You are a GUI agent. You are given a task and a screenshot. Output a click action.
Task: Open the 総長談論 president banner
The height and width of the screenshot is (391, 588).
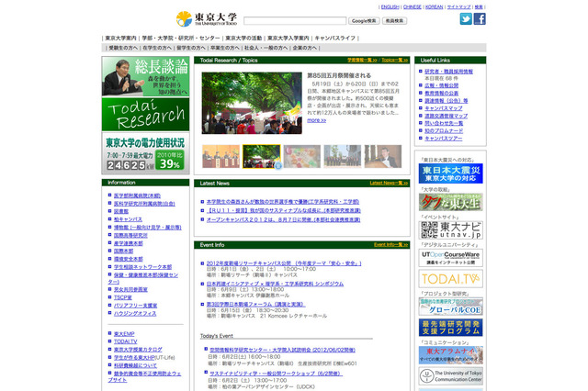145,76
